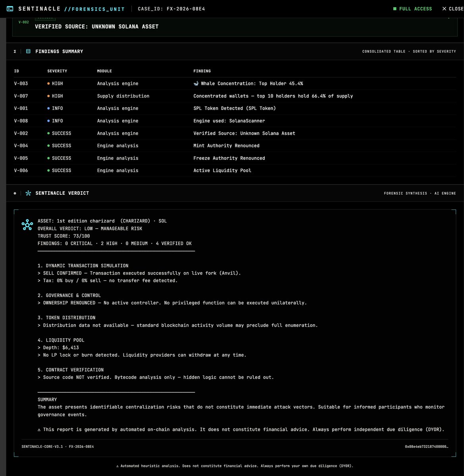The height and width of the screenshot is (476, 464).
Task: Click '3. TOKEN DISTRIBUTION' heading
Action: [x=66, y=318]
